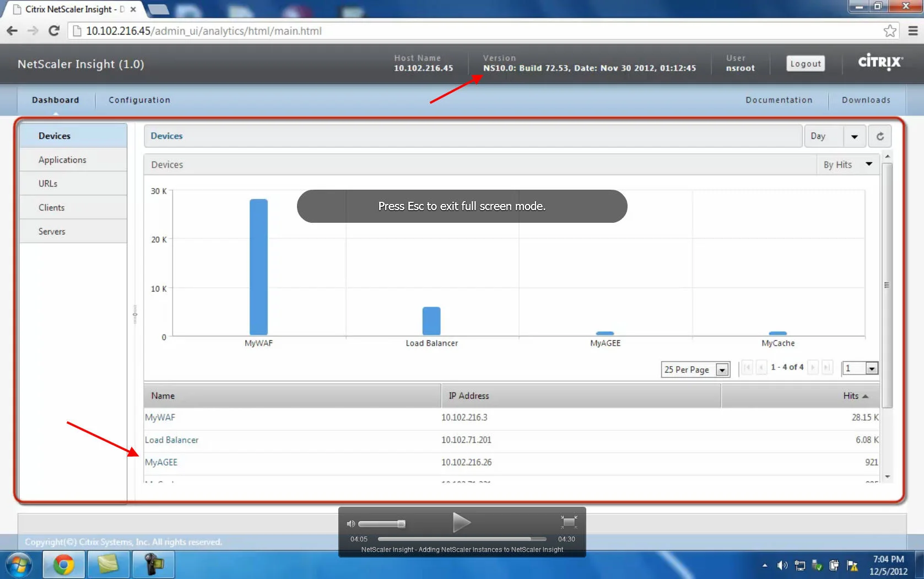Sort by the IP Address column header
924x579 pixels.
[581, 396]
